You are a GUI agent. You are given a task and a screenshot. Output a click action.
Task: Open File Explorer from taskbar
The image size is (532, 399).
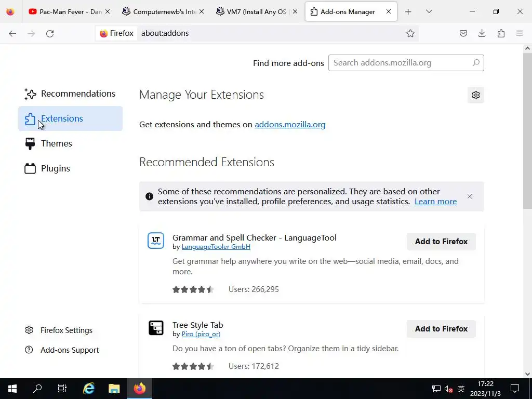[x=114, y=389]
